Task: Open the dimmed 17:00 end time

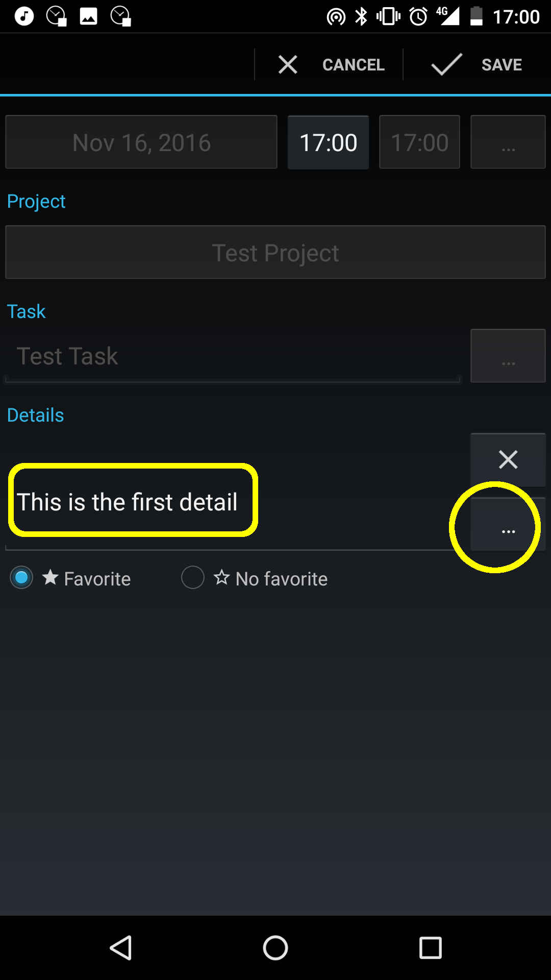Action: (419, 142)
